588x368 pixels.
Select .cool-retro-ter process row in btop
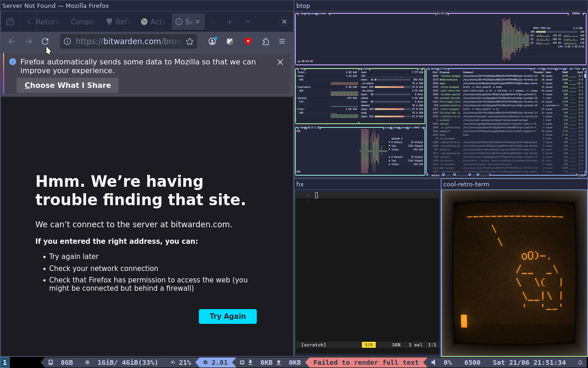pos(507,91)
